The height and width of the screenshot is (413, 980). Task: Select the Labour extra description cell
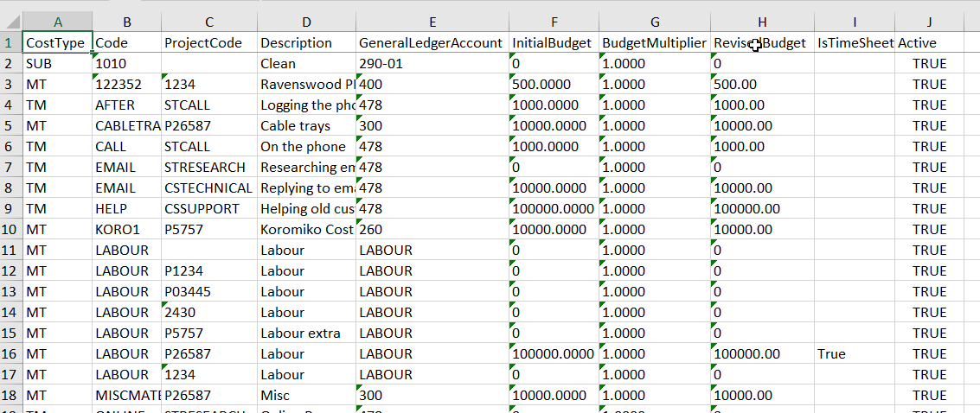[x=307, y=334]
